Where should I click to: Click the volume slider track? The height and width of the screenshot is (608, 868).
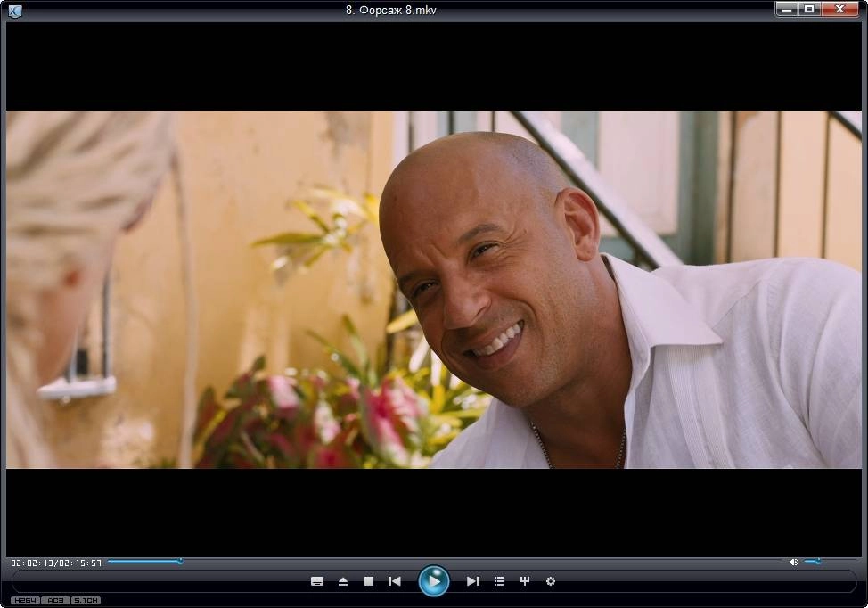830,562
